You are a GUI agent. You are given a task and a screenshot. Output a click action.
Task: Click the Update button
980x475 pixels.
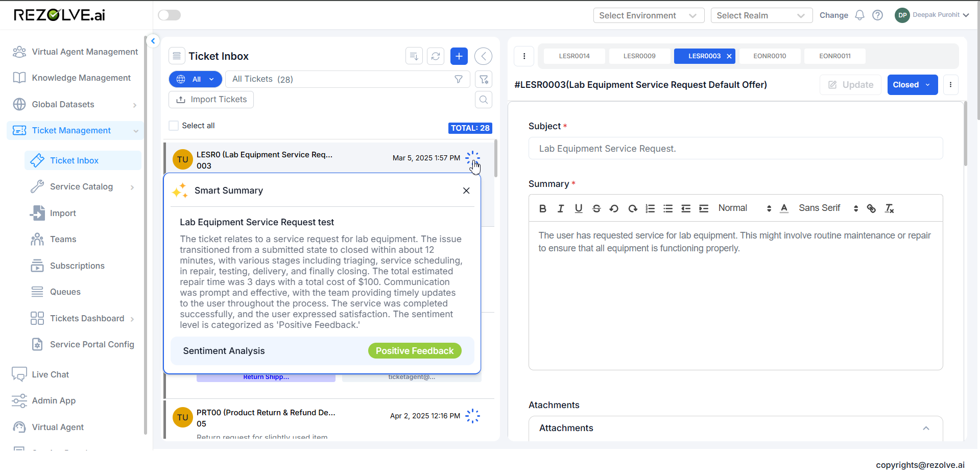pyautogui.click(x=850, y=85)
